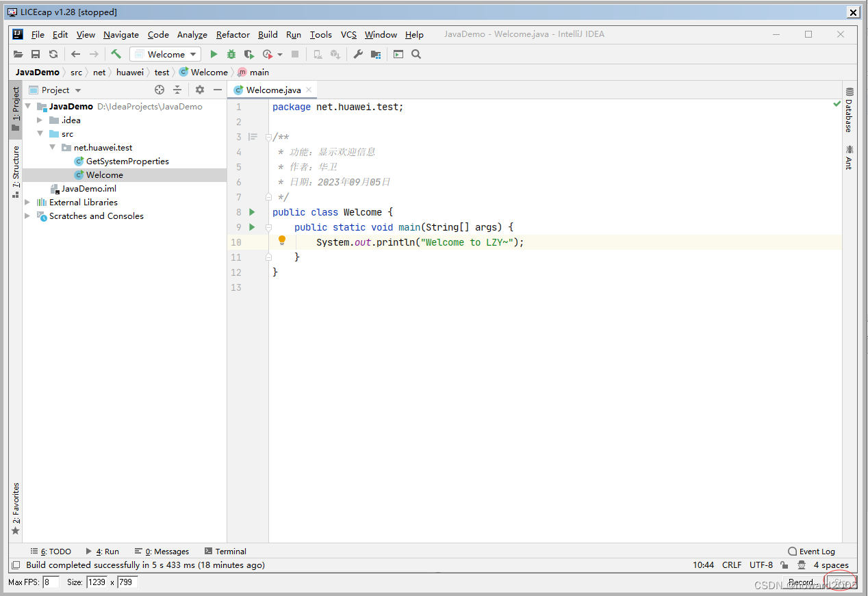Click the green inspection checkmark in editor

[837, 104]
